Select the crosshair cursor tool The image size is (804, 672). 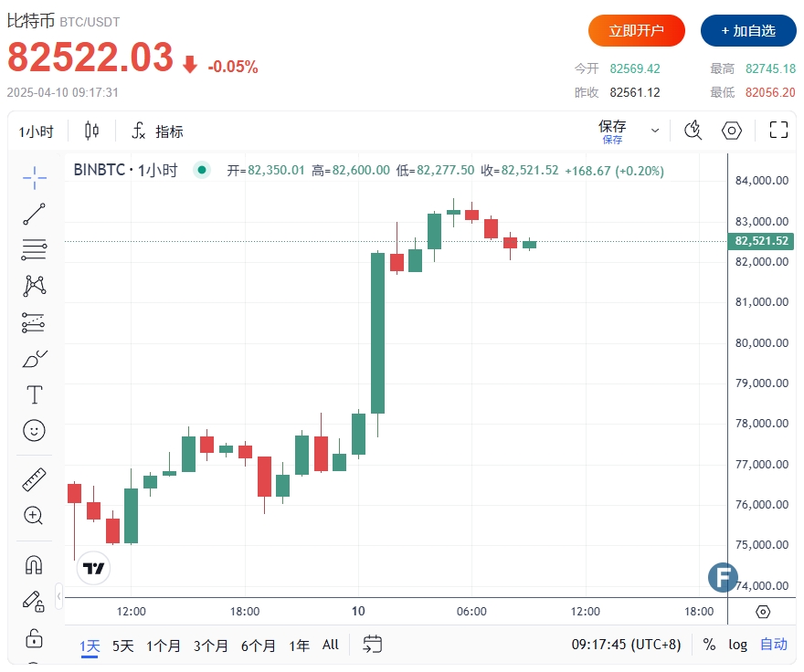tap(35, 178)
